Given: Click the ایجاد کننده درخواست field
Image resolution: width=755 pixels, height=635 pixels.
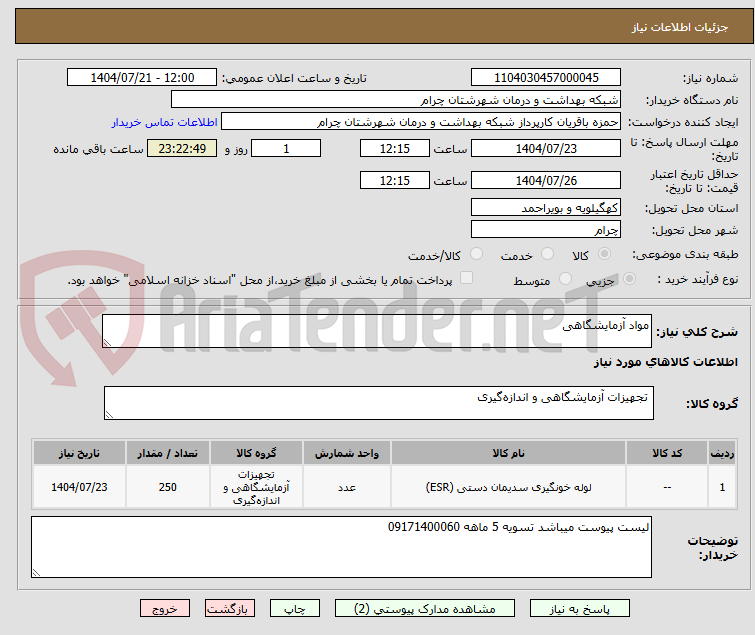Looking at the screenshot, I should 421,122.
